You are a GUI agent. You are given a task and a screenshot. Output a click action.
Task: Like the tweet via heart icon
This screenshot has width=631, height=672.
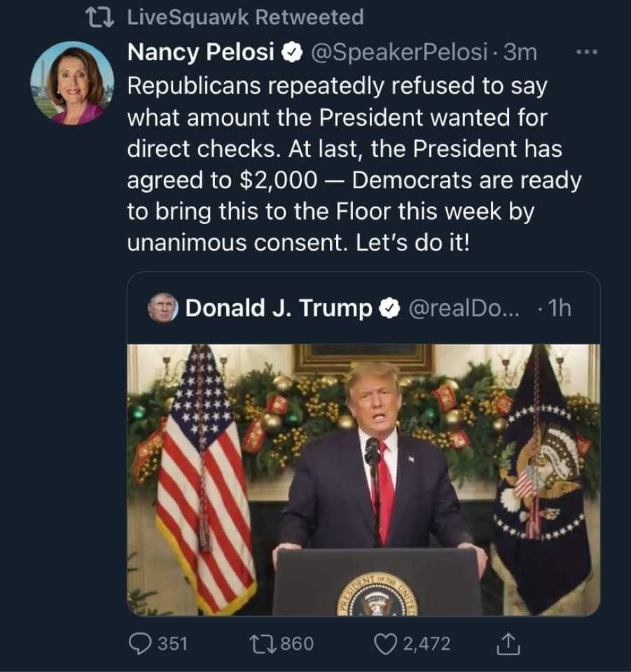385,644
